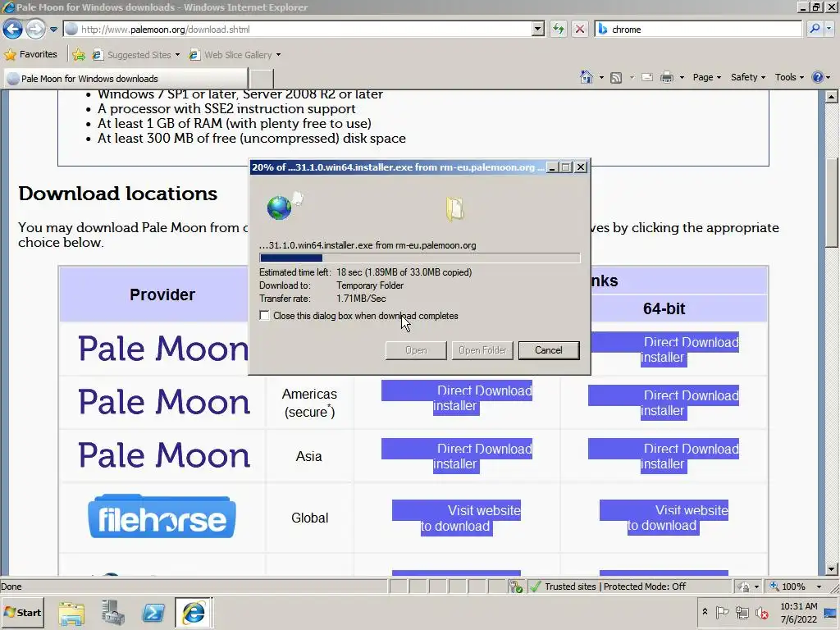Viewport: 840px width, 630px height.
Task: Expand the Print options dropdown arrow
Action: pos(682,78)
